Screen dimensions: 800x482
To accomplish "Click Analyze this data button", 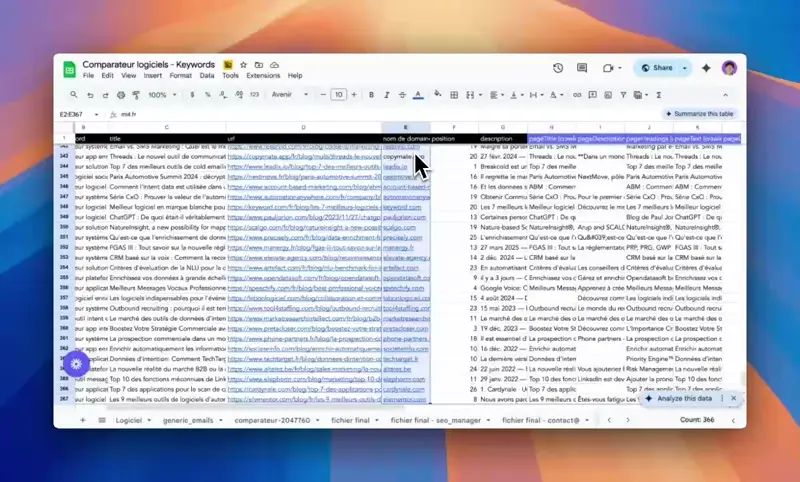I will (679, 398).
